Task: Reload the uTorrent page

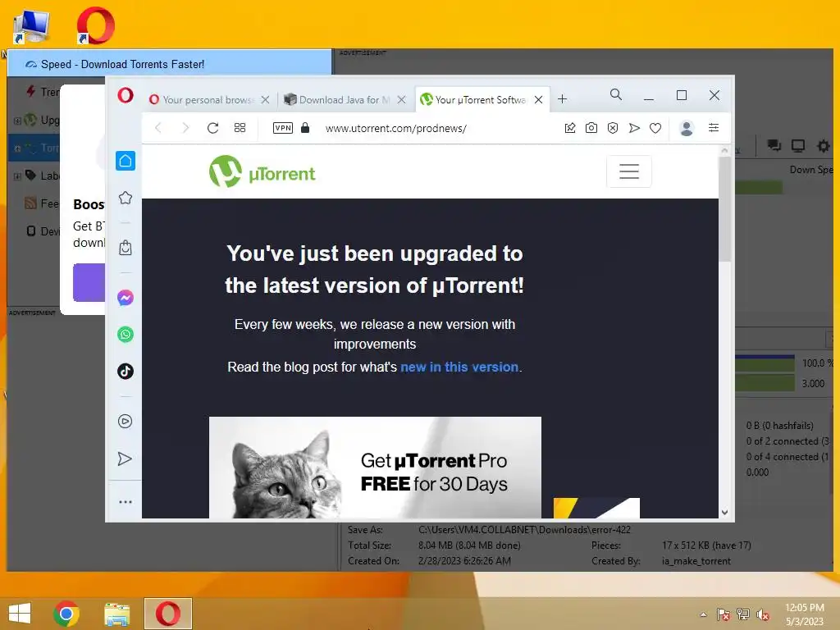Action: [x=212, y=128]
